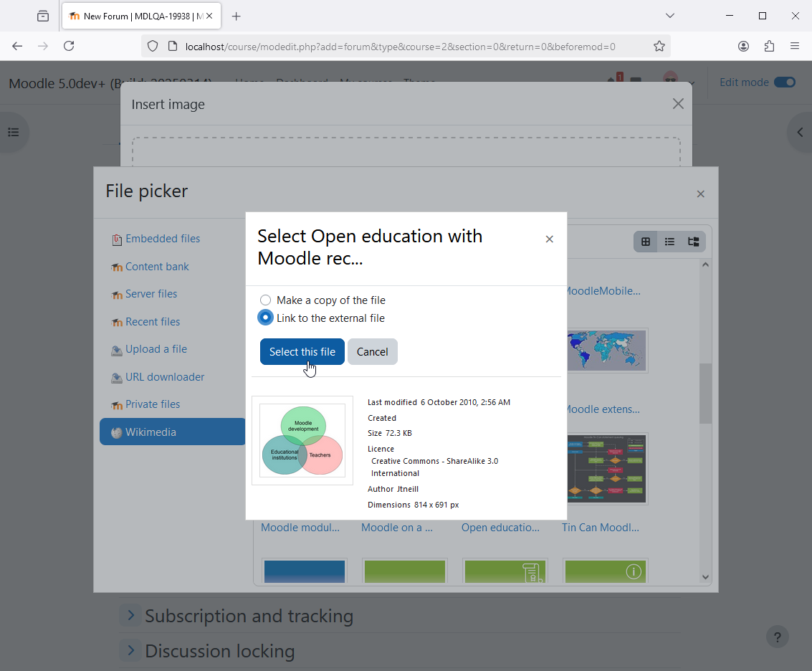Click the tracking protection shield icon
Viewport: 812px width, 671px height.
click(x=152, y=46)
